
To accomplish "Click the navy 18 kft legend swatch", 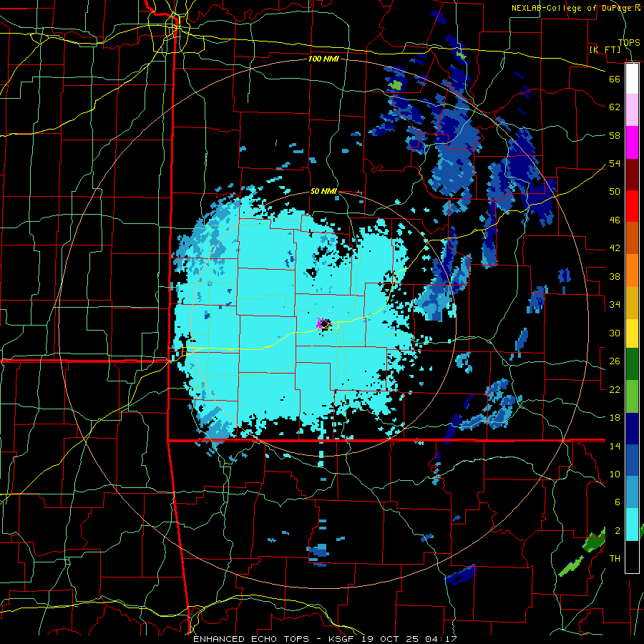I will [632, 429].
